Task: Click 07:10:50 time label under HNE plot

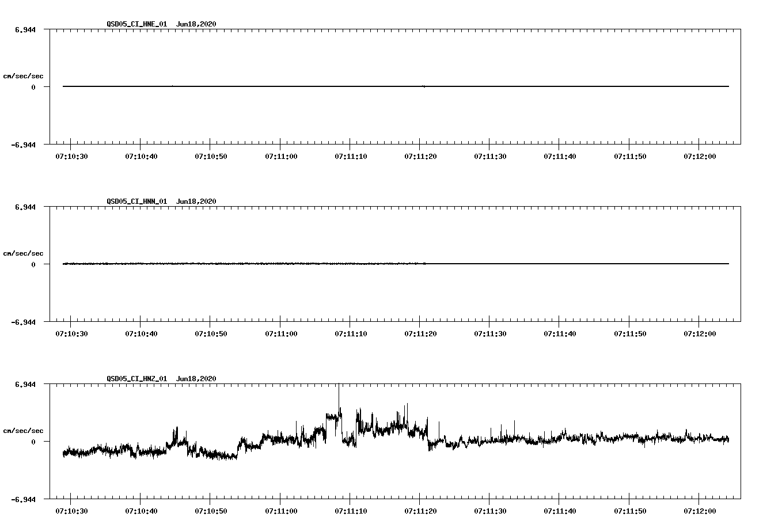Action: click(x=211, y=157)
